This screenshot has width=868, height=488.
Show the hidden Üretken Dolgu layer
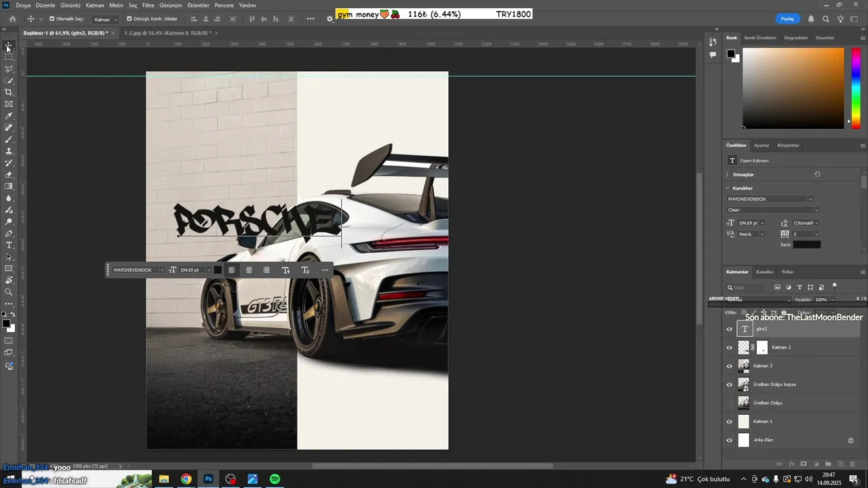730,403
